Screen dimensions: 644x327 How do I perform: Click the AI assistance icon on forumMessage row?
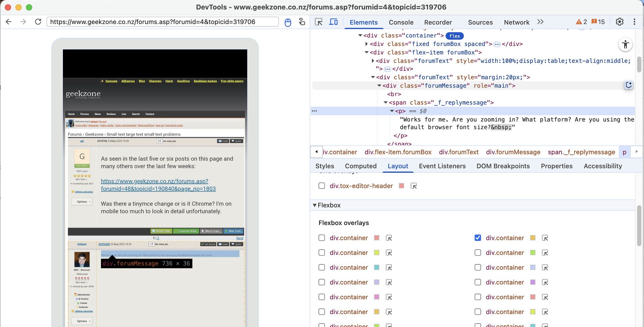coord(629,85)
